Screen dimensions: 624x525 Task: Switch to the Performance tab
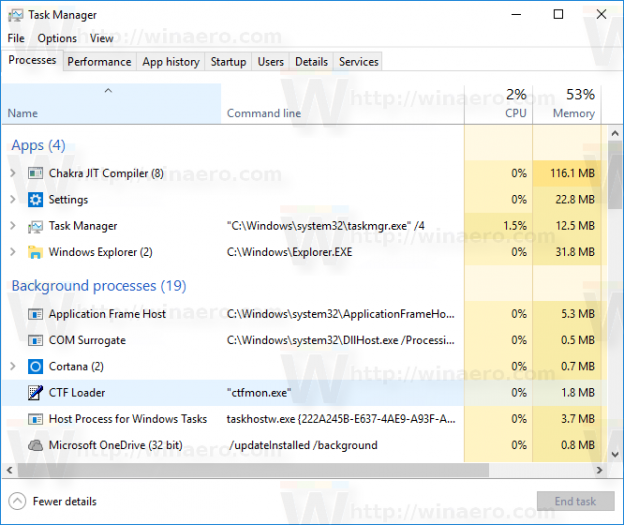pyautogui.click(x=99, y=62)
